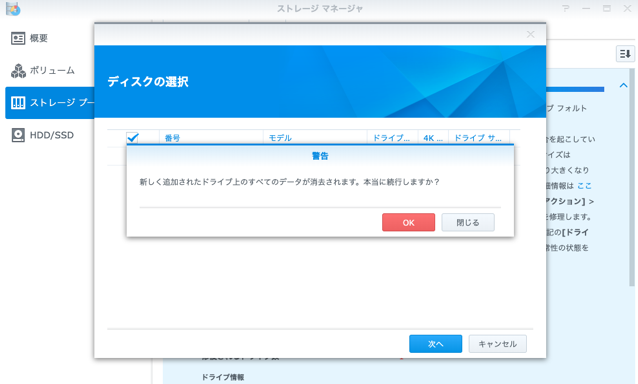Confirm the warning with the red OK button
Viewport: 638px width, 384px height.
[408, 223]
